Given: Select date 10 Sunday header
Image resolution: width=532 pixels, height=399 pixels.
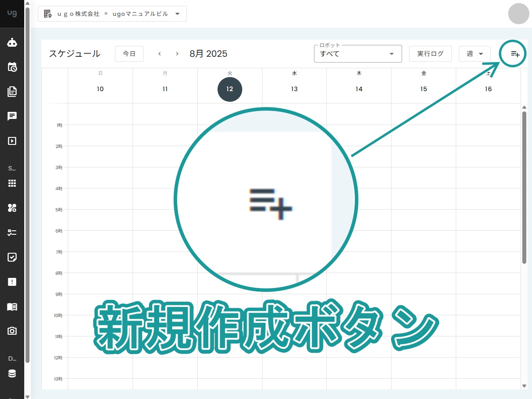Looking at the screenshot, I should click(100, 89).
